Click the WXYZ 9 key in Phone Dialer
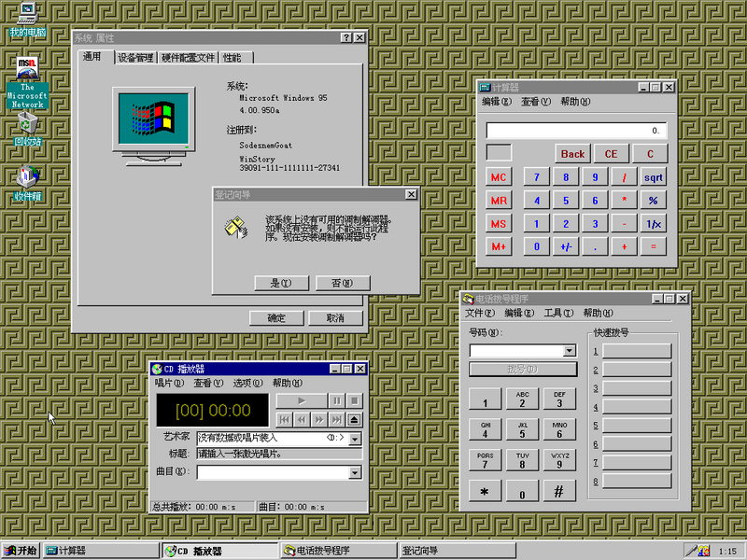 [559, 460]
